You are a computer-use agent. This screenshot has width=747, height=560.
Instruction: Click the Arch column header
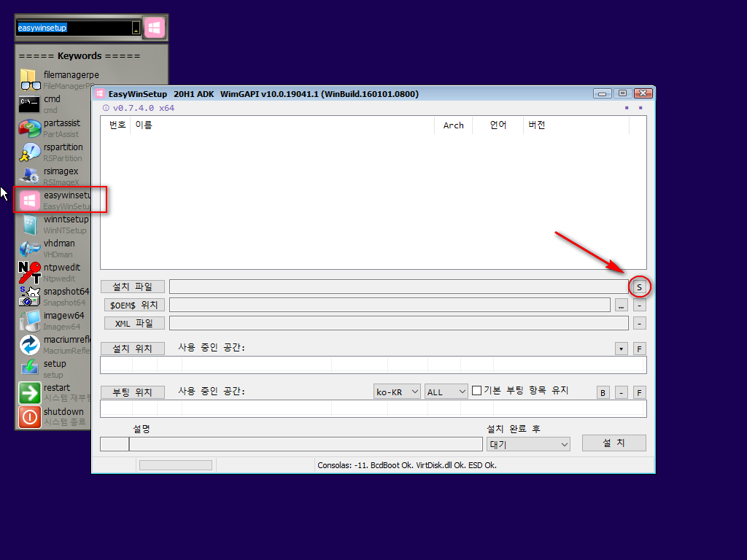(x=453, y=125)
